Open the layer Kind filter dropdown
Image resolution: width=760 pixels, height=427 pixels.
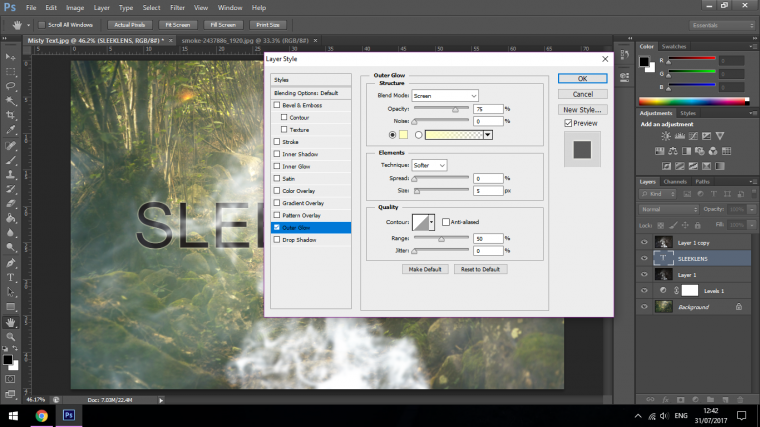pos(658,194)
